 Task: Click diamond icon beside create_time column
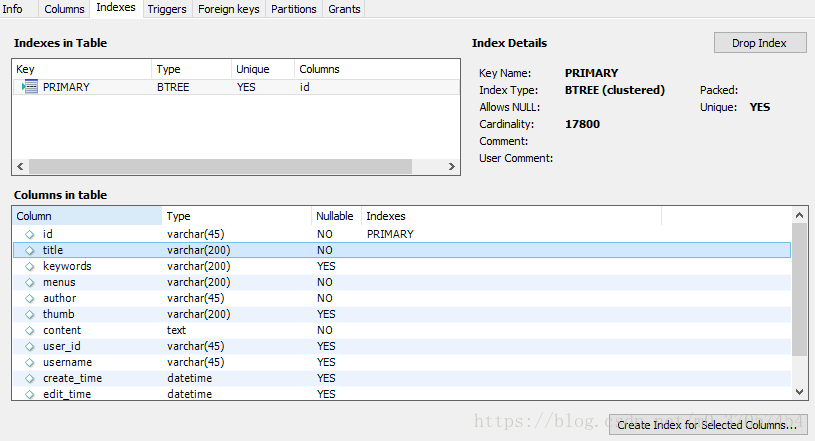point(30,379)
